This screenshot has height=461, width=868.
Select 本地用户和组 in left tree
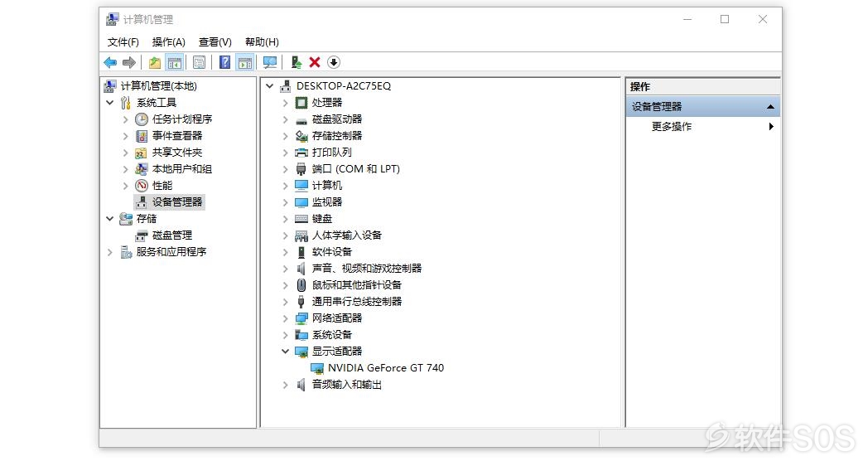tap(182, 169)
